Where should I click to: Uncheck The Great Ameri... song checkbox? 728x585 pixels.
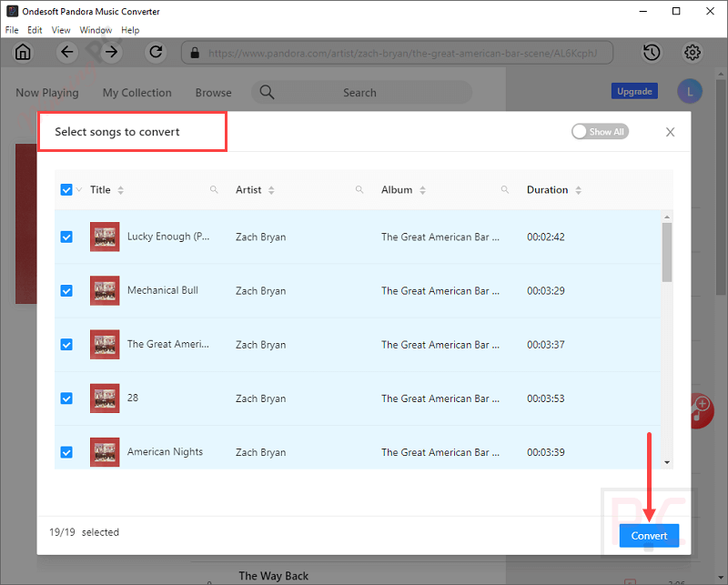point(66,345)
